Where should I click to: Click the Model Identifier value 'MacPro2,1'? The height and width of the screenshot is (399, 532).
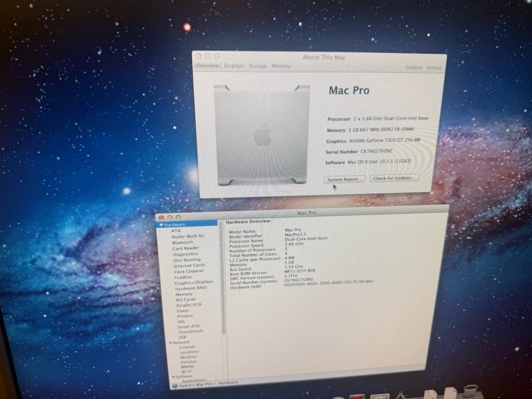[295, 234]
